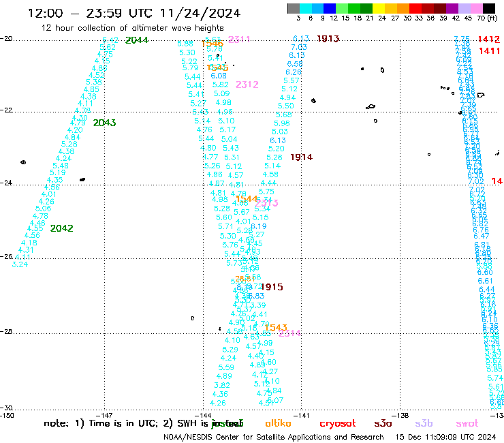Click the pink time label '2313'
Viewport: 504px width, 443px height.
coord(266,203)
